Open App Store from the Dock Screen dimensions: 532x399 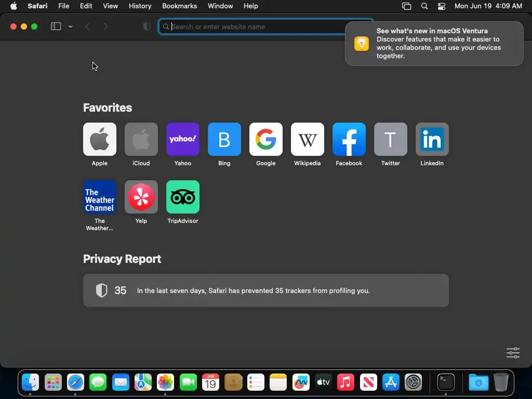click(x=391, y=382)
